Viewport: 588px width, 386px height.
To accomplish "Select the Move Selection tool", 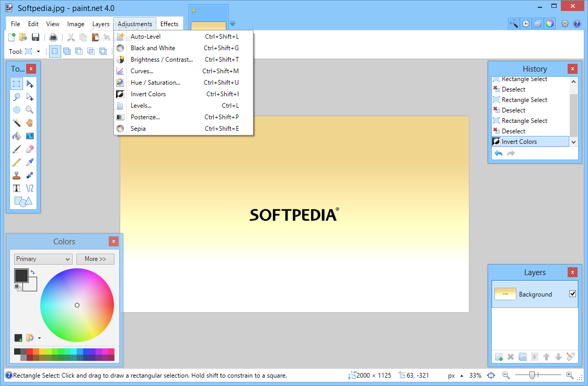I will click(x=30, y=97).
